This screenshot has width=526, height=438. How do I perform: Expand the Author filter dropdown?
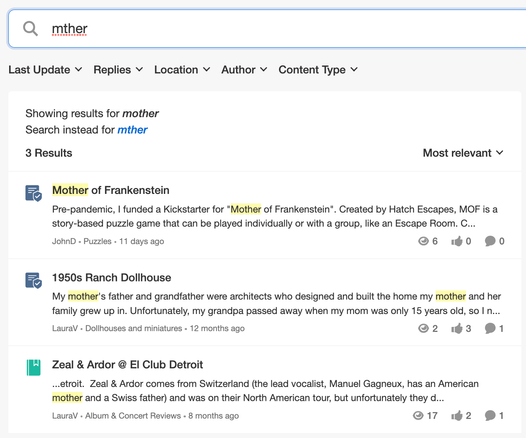[244, 70]
